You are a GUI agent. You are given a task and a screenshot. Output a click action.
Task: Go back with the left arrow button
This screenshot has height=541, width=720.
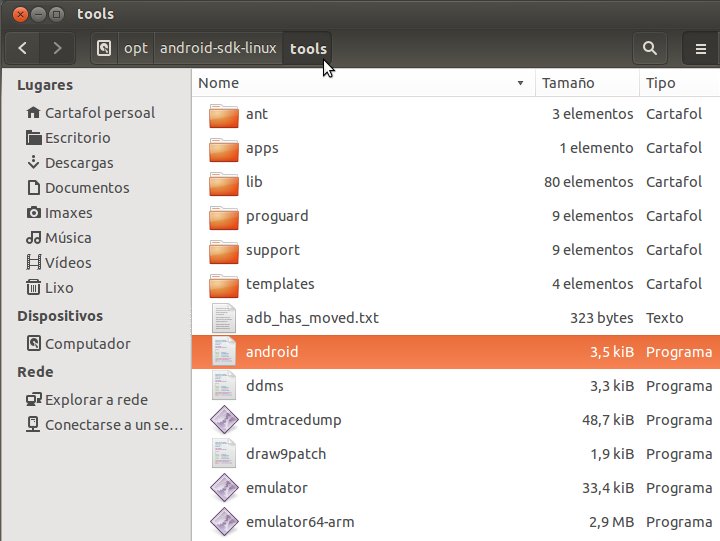click(22, 48)
